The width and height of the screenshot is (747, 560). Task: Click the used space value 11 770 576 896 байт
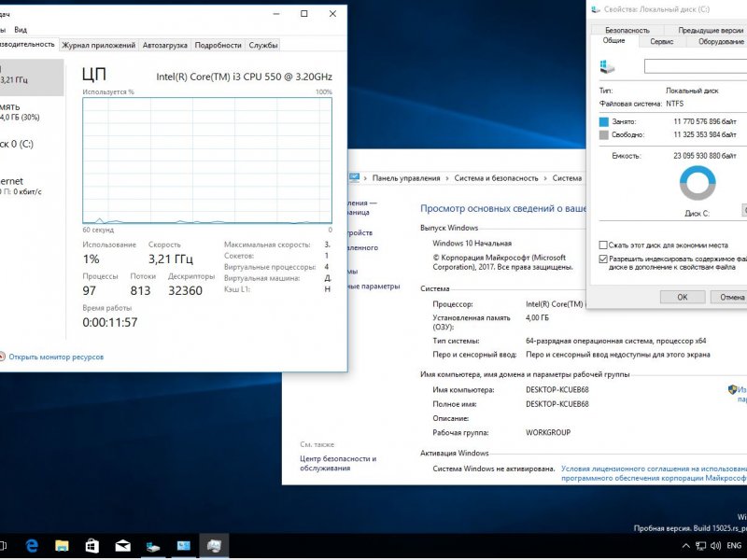(705, 121)
